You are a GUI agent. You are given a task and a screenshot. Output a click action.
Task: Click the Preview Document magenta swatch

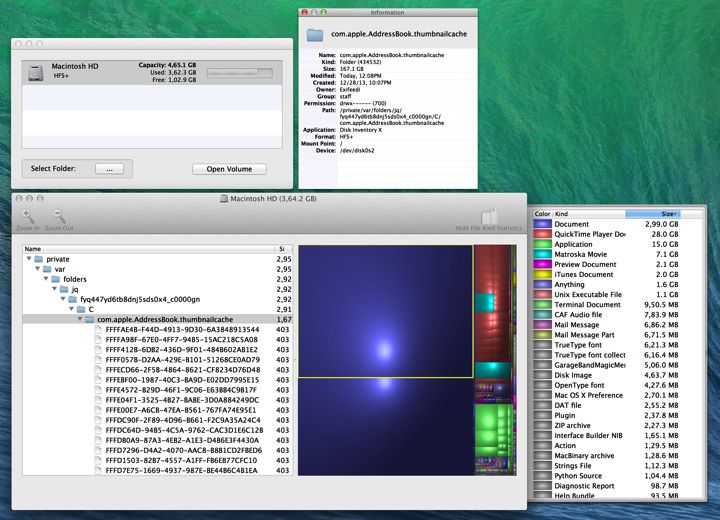(542, 265)
